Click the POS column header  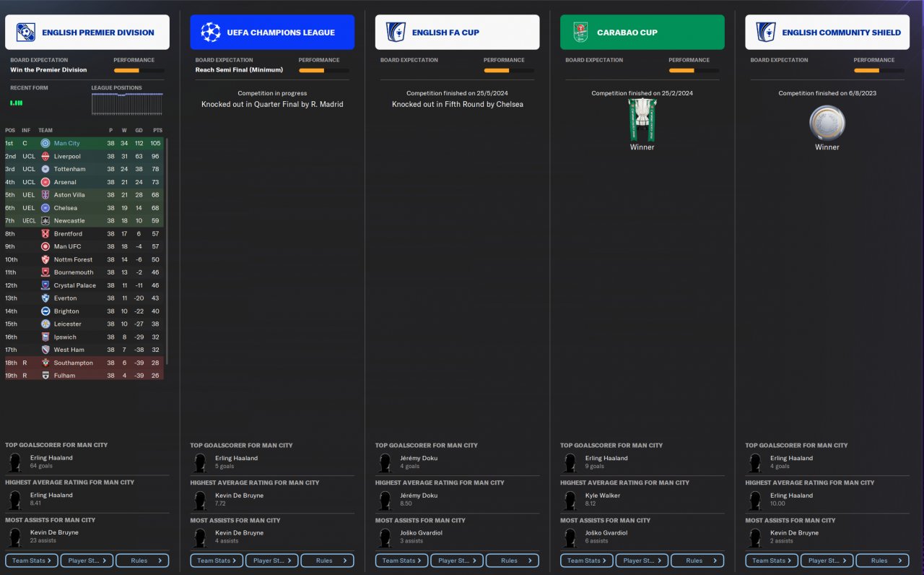[10, 131]
